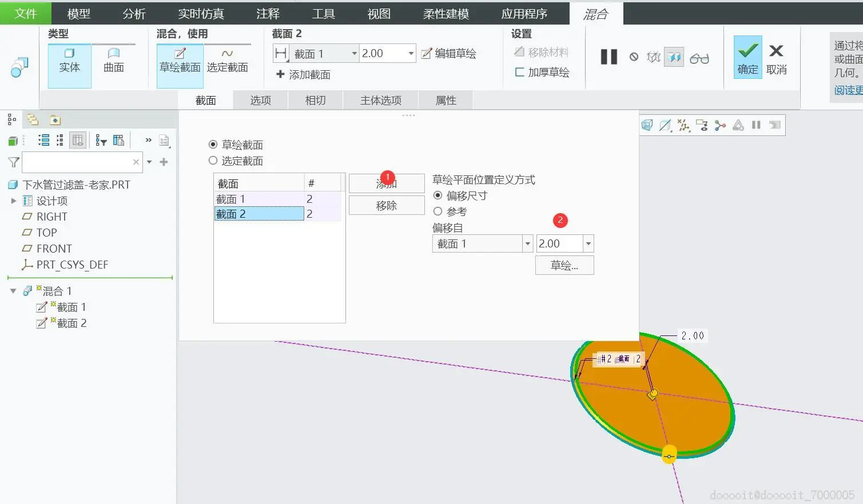Open the 视图 ribbon tab
Image resolution: width=863 pixels, height=504 pixels.
pos(378,13)
